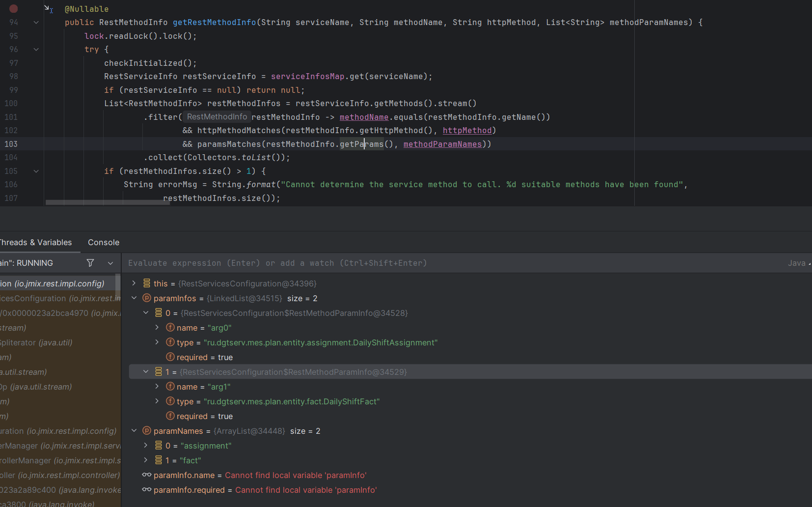Screen dimensions: 812x507
Task: Click the field icon of second required = true
Action: coord(170,416)
